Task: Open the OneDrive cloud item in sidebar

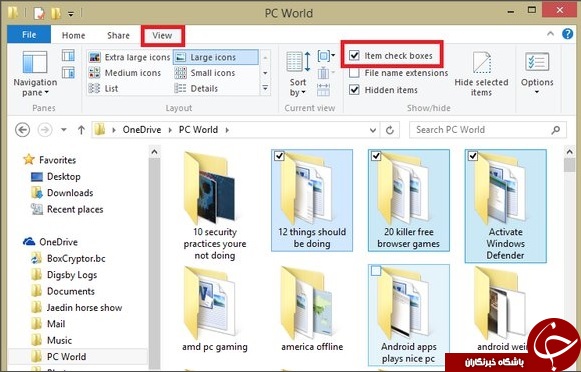Action: pyautogui.click(x=50, y=242)
